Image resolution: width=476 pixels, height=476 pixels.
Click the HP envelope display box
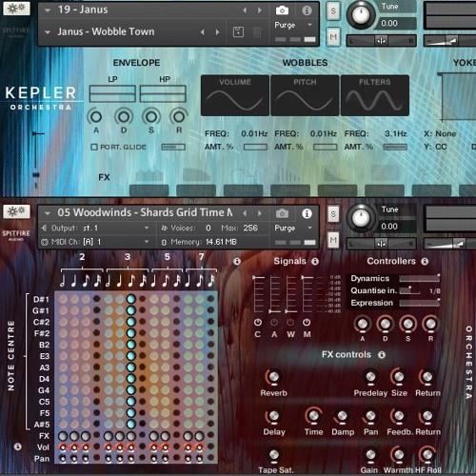(x=163, y=93)
